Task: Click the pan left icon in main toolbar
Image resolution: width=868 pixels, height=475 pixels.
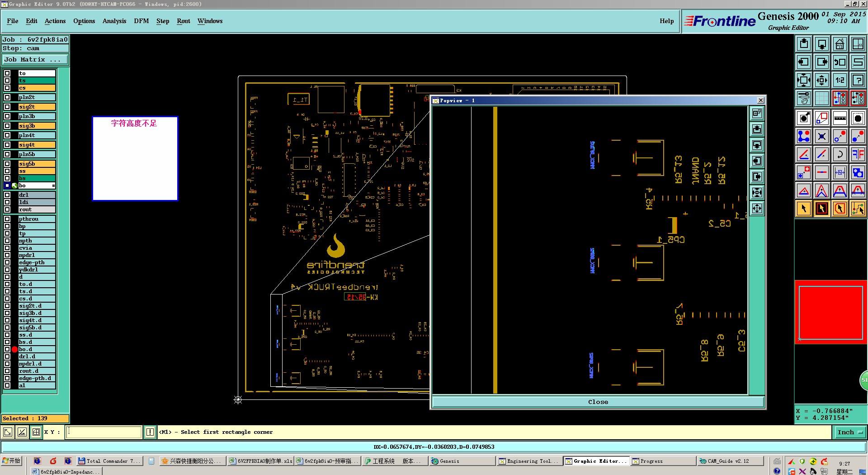Action: pos(804,62)
